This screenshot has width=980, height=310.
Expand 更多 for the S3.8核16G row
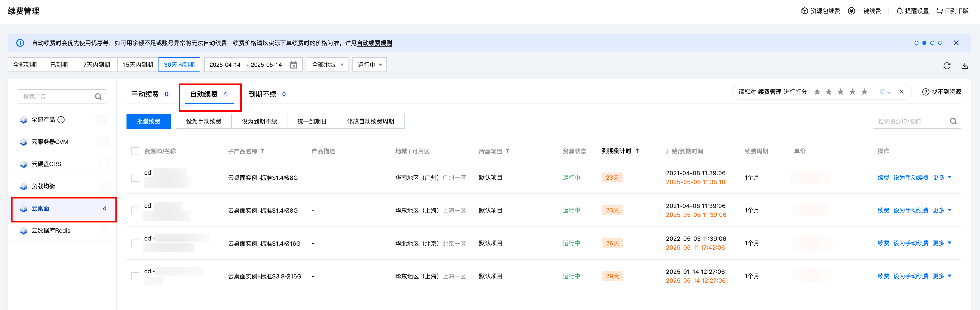(x=942, y=276)
